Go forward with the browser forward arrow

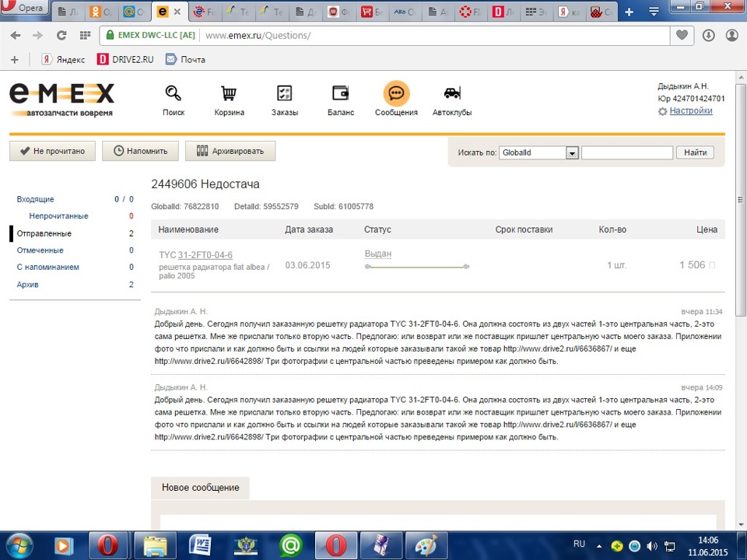[x=37, y=35]
